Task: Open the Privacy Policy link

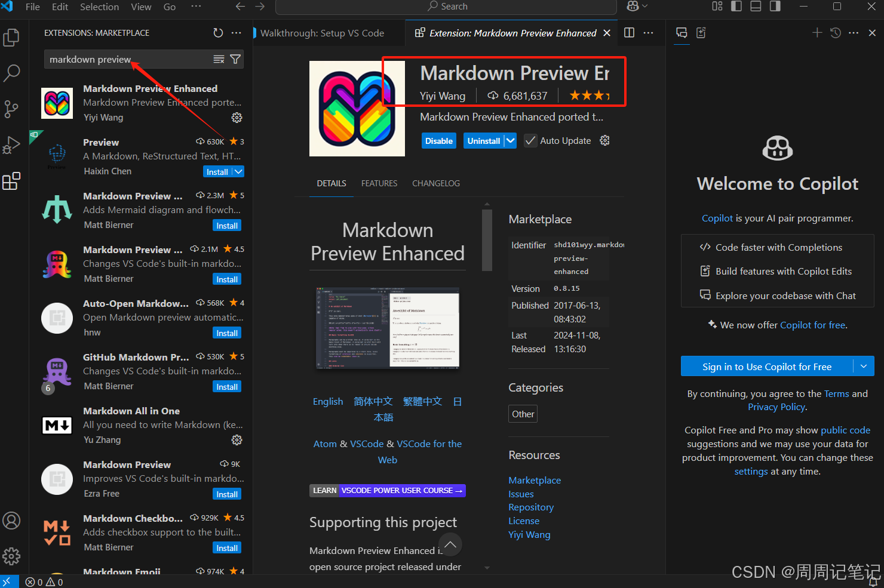Action: click(x=776, y=407)
